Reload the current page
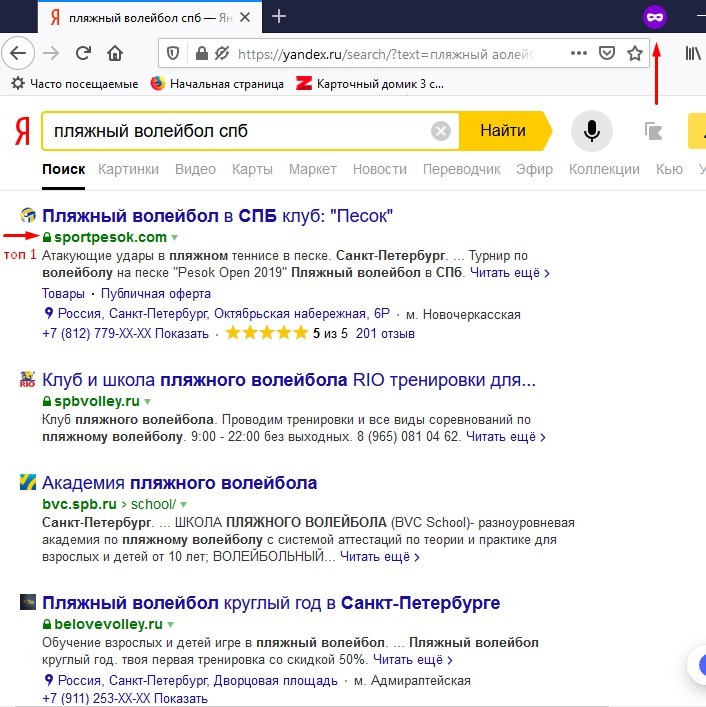 pos(83,54)
